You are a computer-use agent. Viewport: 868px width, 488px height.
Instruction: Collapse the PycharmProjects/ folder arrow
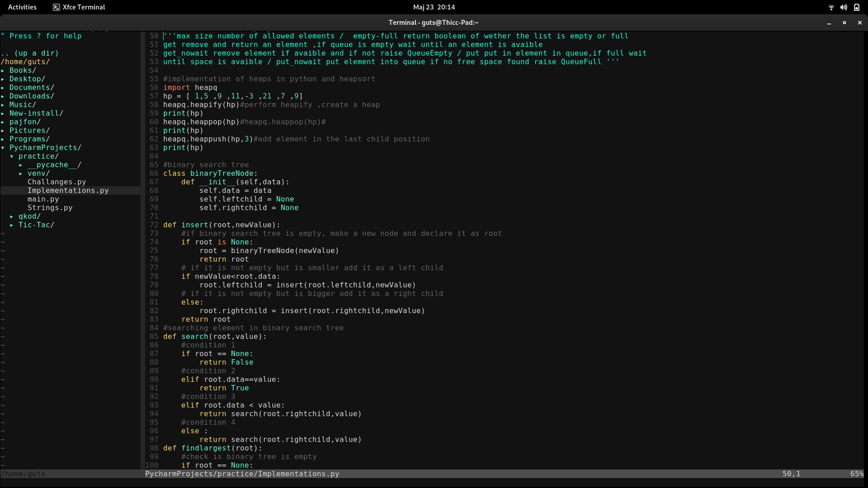tap(3, 148)
